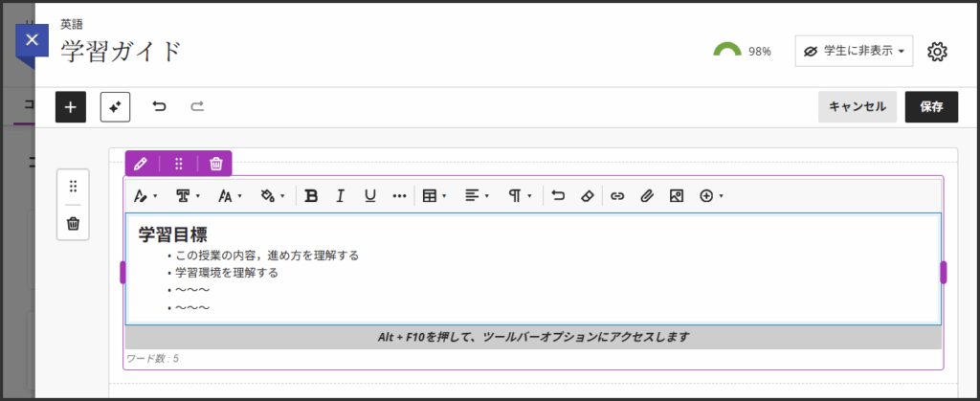Show more formatting options via ellipsis
This screenshot has width=980, height=401.
pyautogui.click(x=399, y=195)
